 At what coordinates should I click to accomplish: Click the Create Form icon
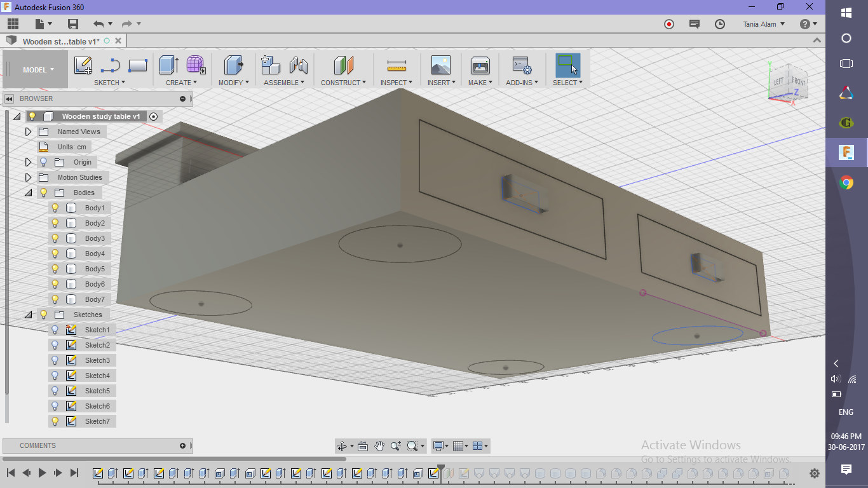(196, 65)
